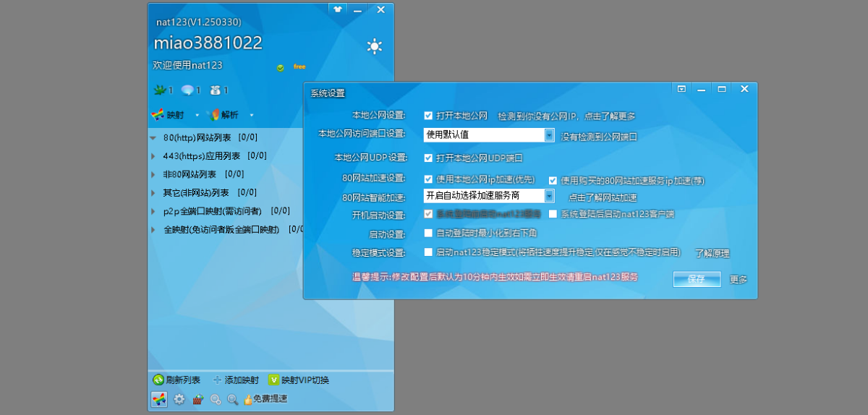This screenshot has height=415, width=868.
Task: Click the 添加映射 label
Action: tap(242, 380)
